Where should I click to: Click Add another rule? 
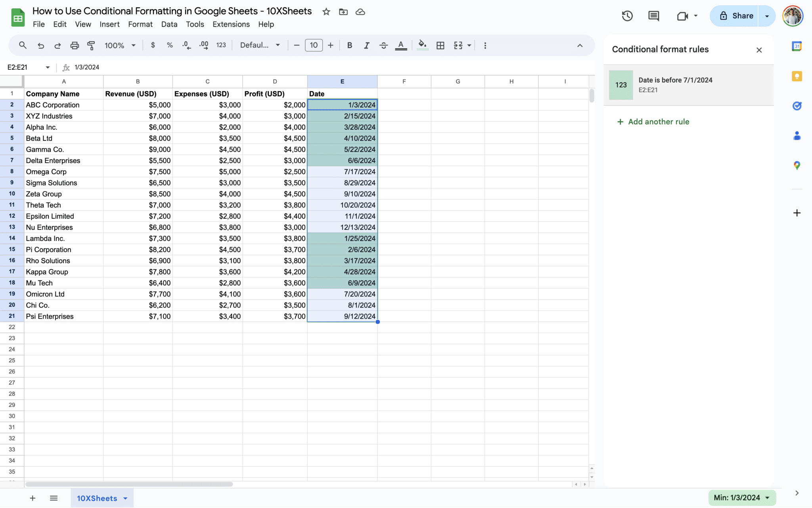653,122
